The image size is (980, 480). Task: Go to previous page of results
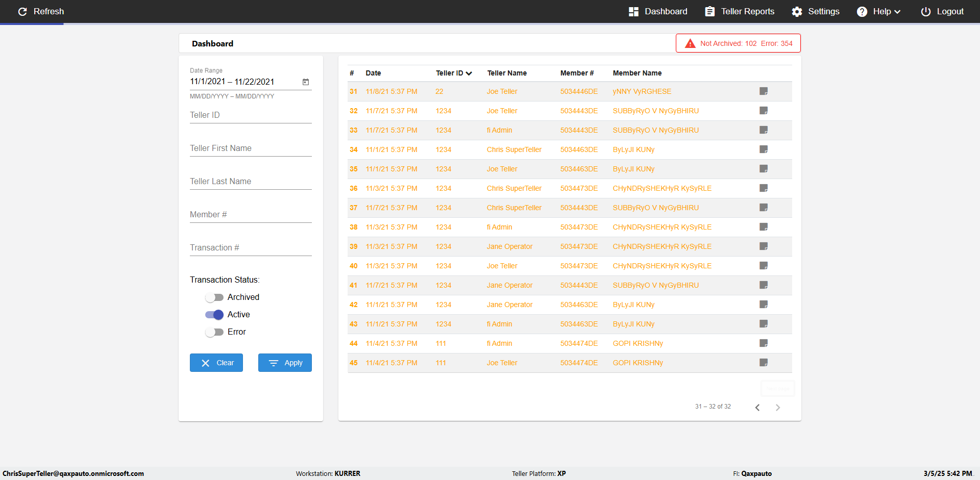[x=757, y=407]
